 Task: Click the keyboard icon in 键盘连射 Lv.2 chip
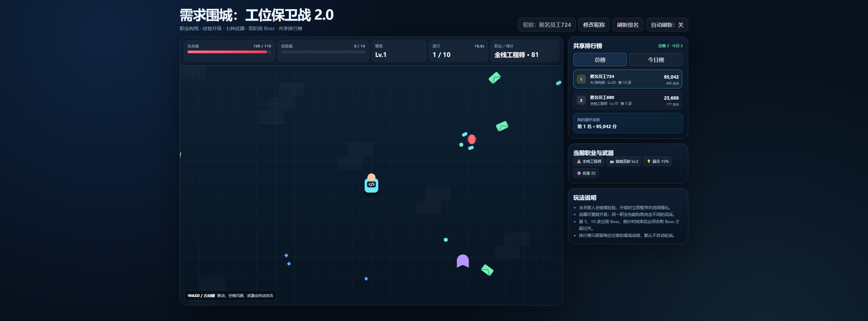point(612,162)
